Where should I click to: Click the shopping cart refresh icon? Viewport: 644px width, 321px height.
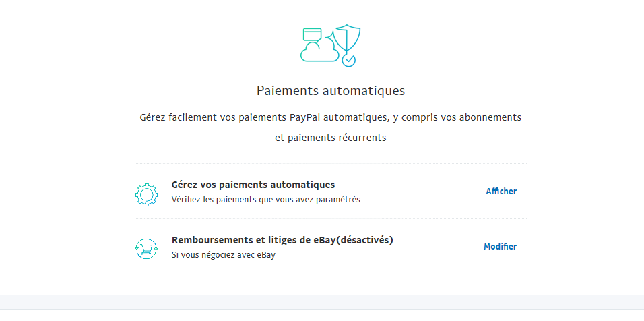(146, 249)
